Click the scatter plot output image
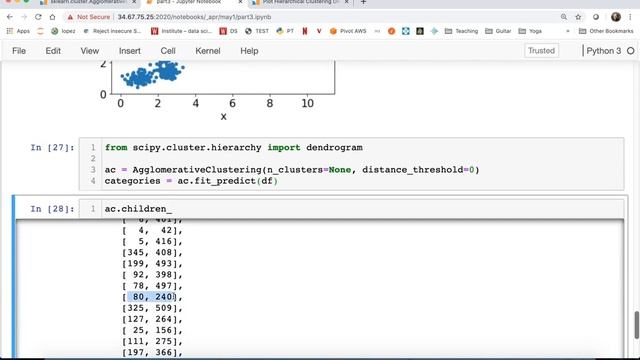Viewport: 640px width, 360px height. tap(217, 91)
